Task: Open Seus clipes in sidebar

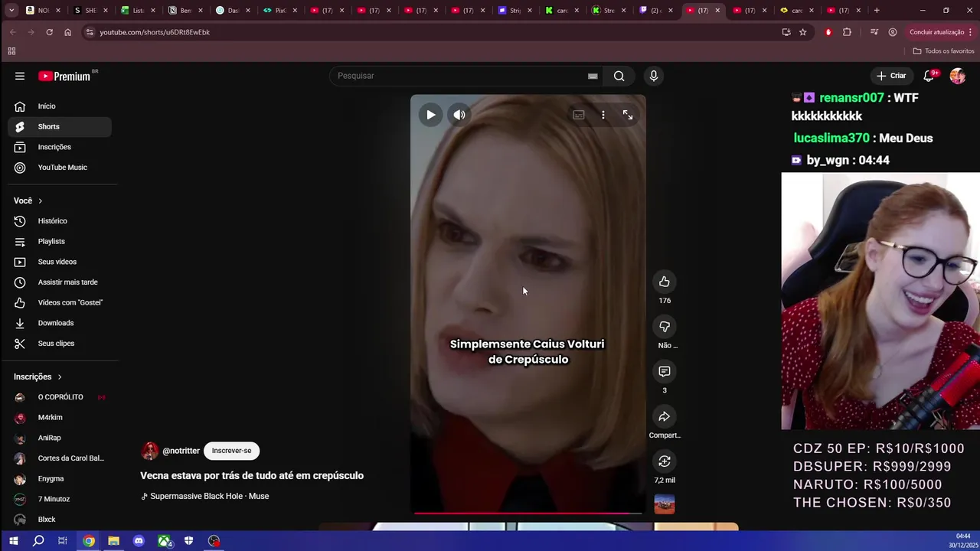Action: (x=60, y=344)
